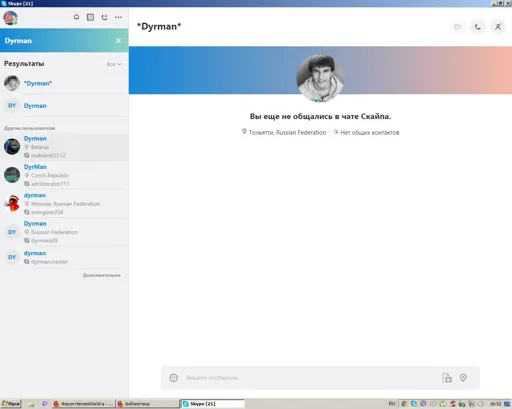512x409 pixels.
Task: Open own profile avatar at top left
Action: [x=10, y=17]
